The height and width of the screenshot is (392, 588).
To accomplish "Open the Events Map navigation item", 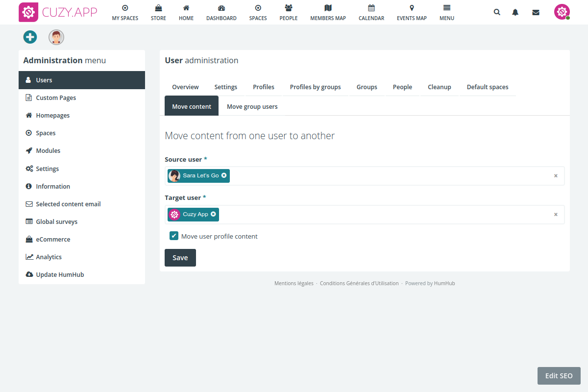I will [x=412, y=13].
